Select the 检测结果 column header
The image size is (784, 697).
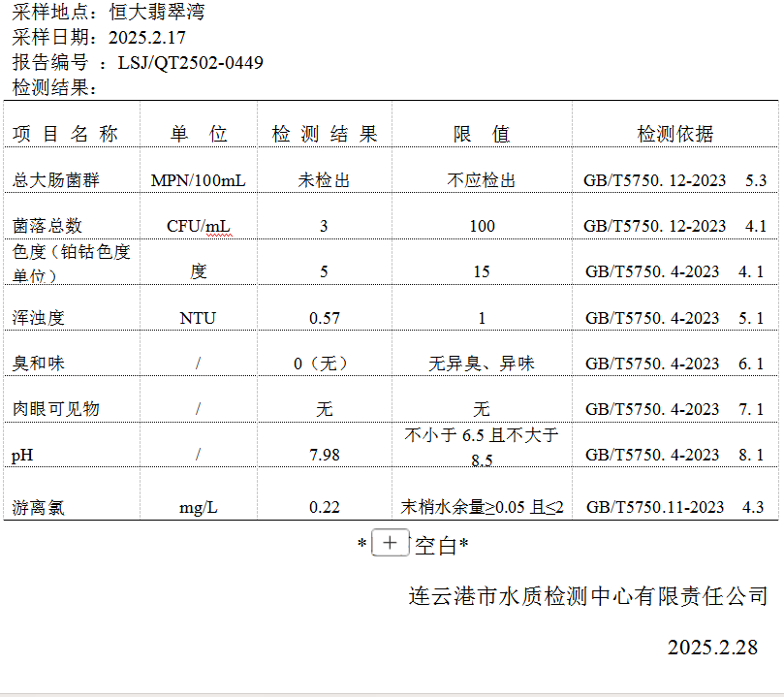tap(324, 135)
